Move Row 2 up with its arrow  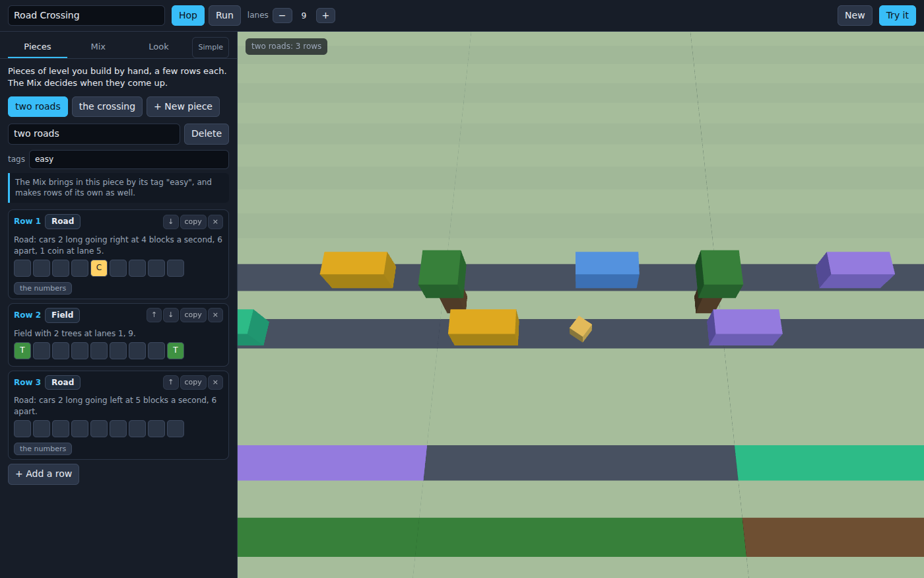pos(154,315)
